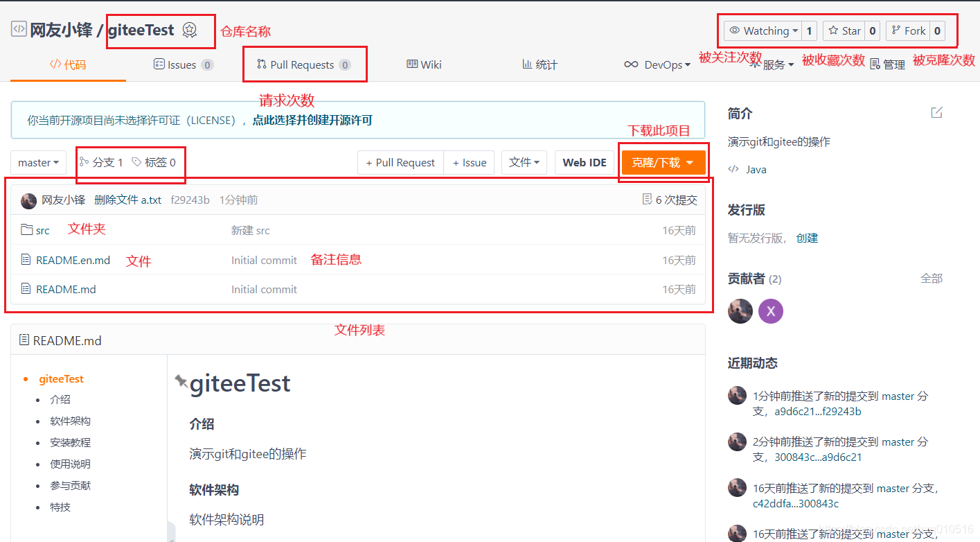Image resolution: width=980 pixels, height=542 pixels.
Task: Click the + Pull Request button
Action: [400, 162]
